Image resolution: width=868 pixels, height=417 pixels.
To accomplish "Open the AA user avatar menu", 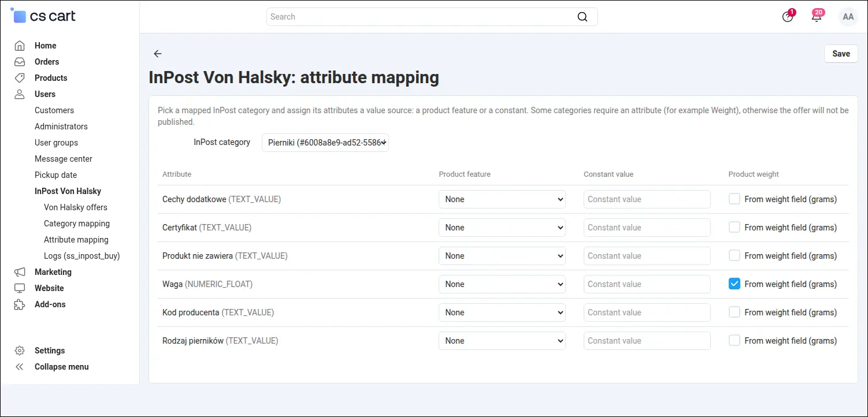I will (x=848, y=17).
